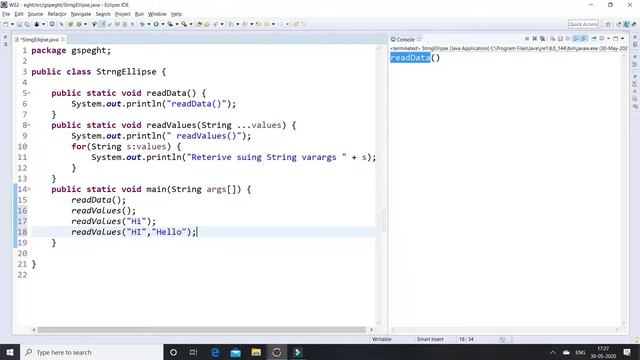
Task: Open the External Tools dropdown arrow
Action: tap(191, 24)
